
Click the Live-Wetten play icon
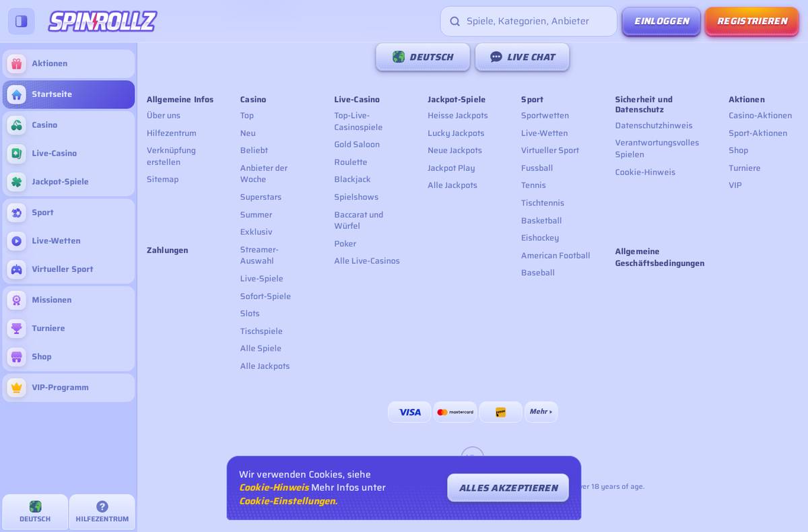click(x=17, y=241)
